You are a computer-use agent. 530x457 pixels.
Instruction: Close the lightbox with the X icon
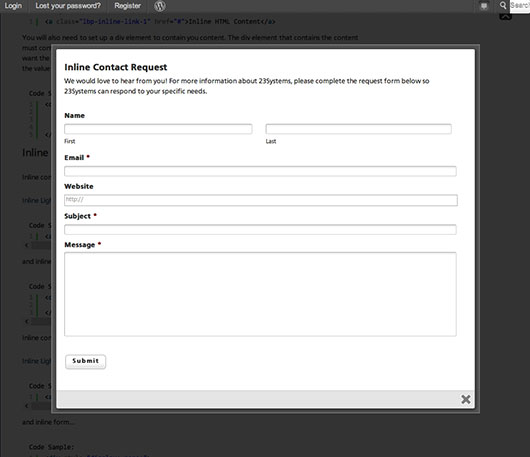466,399
